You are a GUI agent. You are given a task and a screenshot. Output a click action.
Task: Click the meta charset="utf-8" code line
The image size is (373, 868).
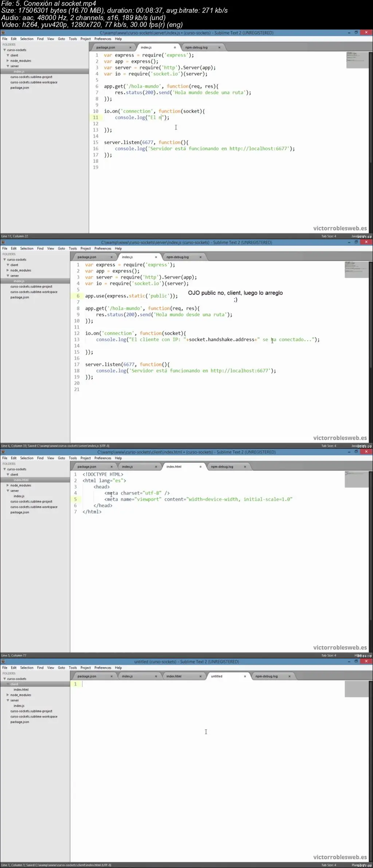pos(137,493)
